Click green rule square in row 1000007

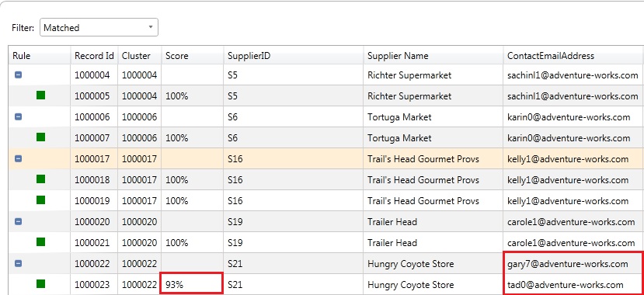40,137
